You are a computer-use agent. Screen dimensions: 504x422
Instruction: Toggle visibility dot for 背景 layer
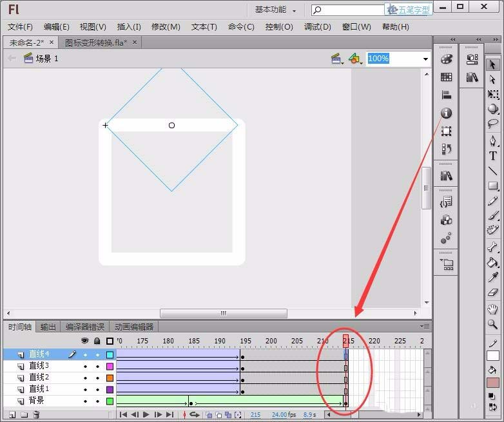[x=85, y=401]
